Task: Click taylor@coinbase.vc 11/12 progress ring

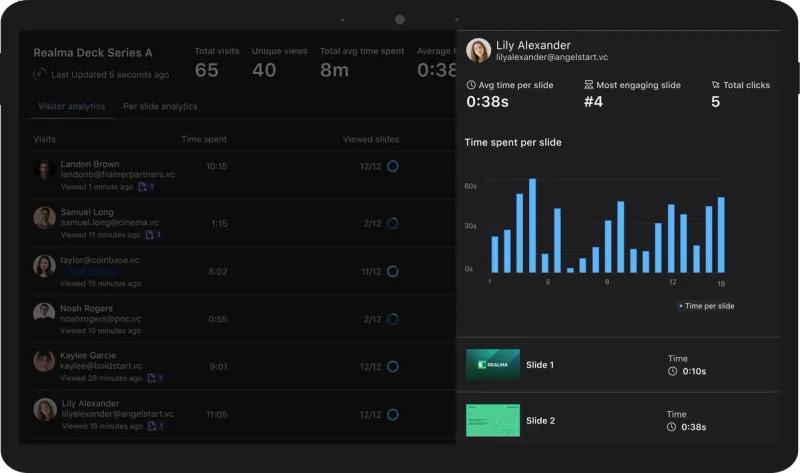Action: [393, 271]
